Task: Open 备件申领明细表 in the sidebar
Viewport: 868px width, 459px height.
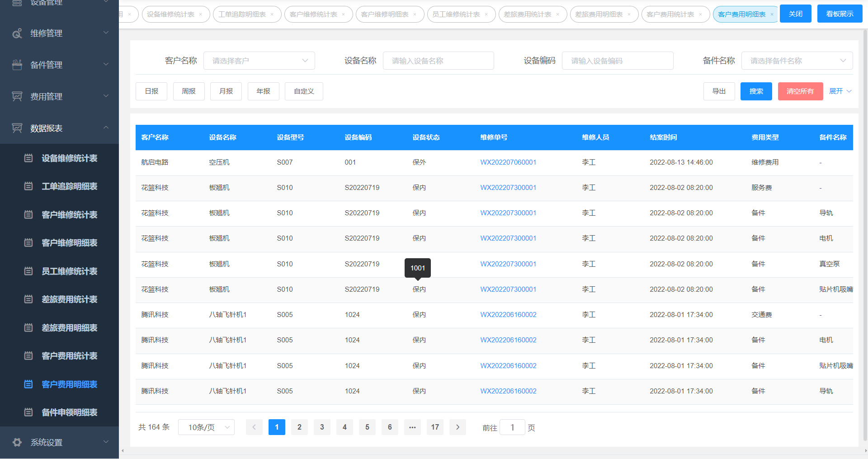Action: click(69, 412)
